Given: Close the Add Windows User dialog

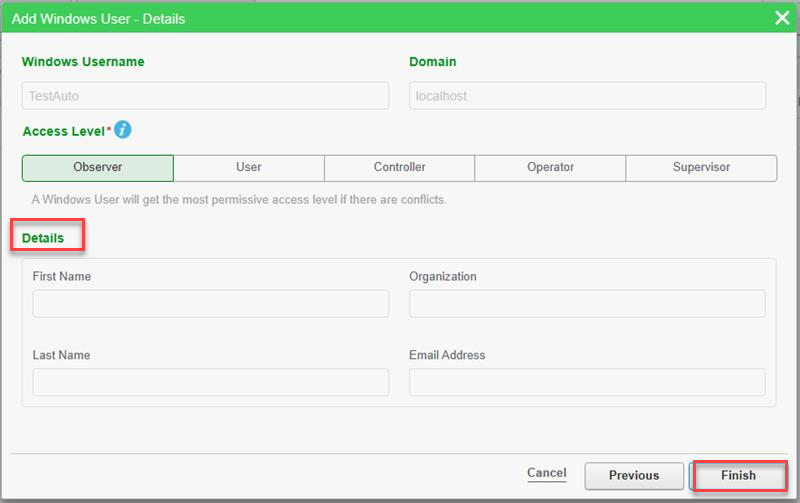Looking at the screenshot, I should click(x=782, y=18).
